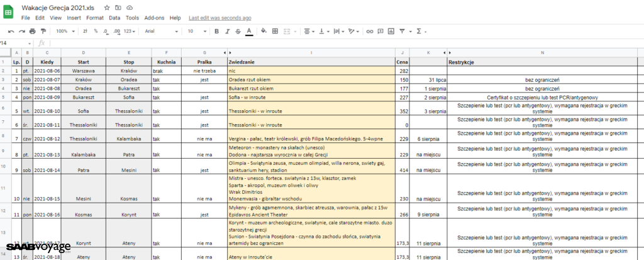Open the font size 10 dropdown
Image resolution: width=644 pixels, height=260 pixels.
tap(195, 31)
